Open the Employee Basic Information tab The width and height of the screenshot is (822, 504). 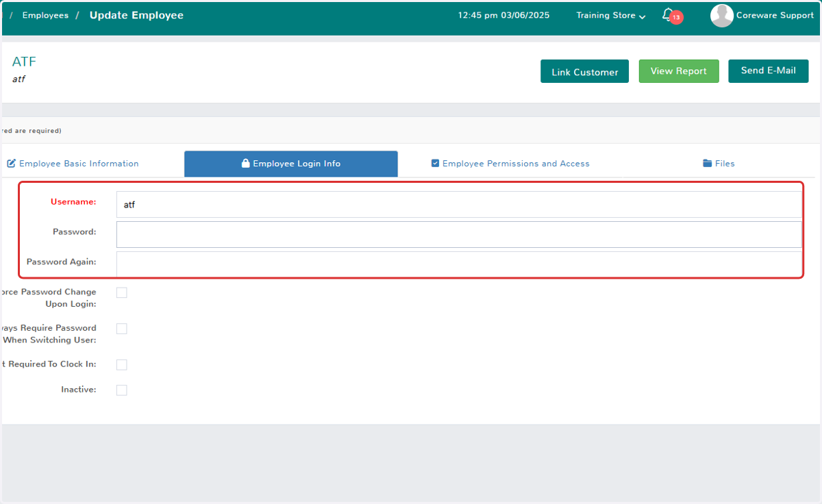click(x=73, y=164)
